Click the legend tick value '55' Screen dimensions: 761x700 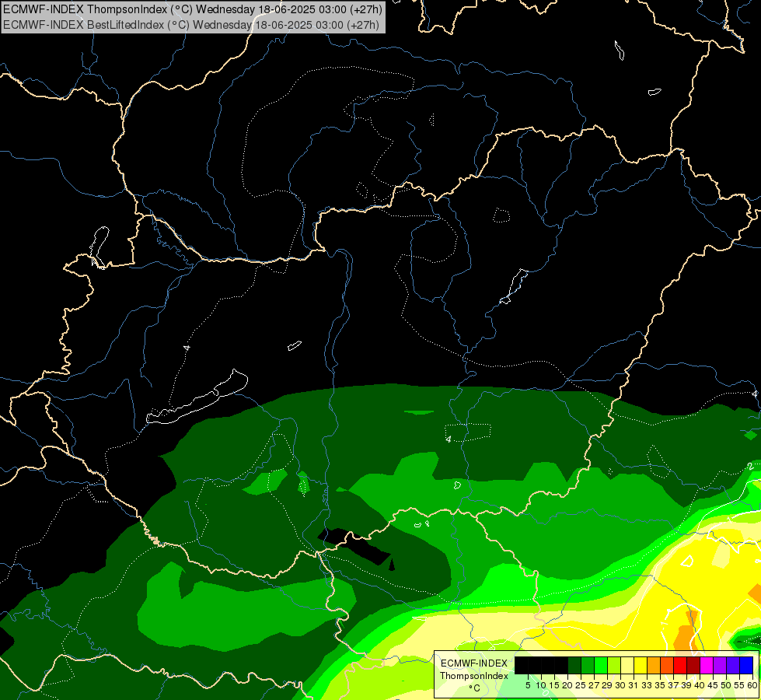coord(738,685)
